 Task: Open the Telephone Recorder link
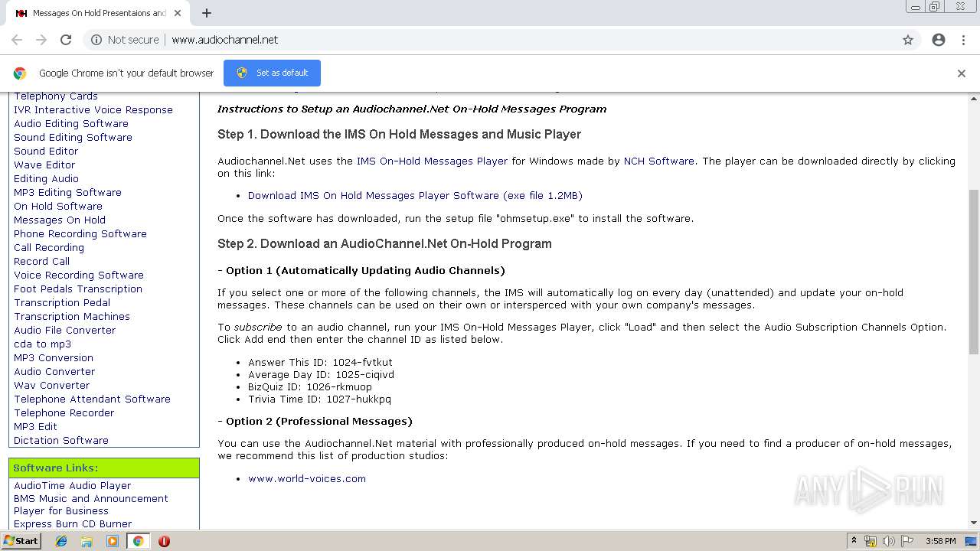64,412
